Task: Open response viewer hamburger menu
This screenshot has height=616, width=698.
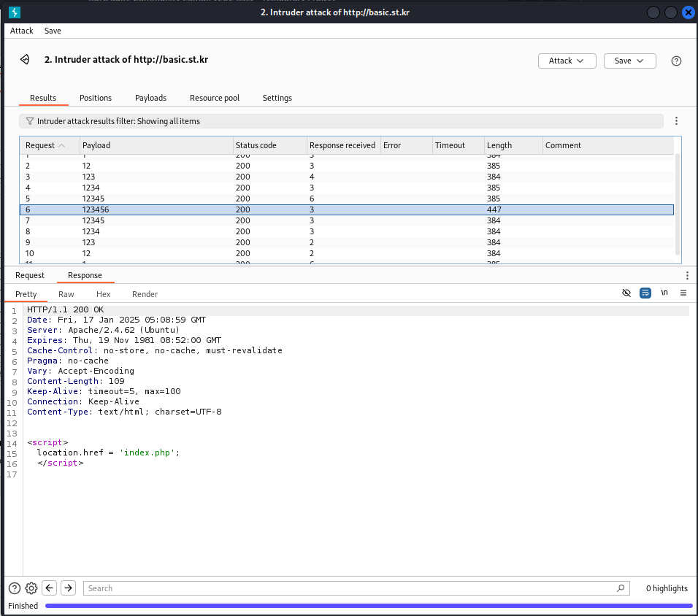Action: click(x=683, y=293)
